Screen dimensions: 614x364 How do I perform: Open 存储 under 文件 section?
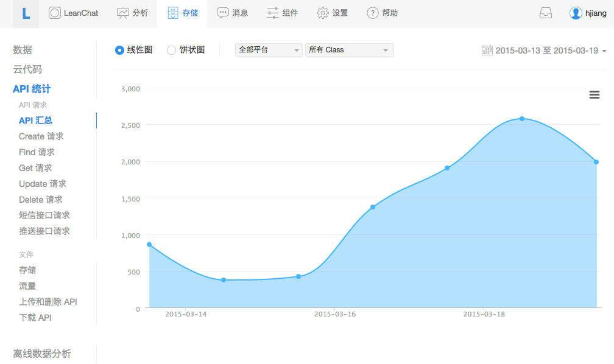[x=27, y=270]
